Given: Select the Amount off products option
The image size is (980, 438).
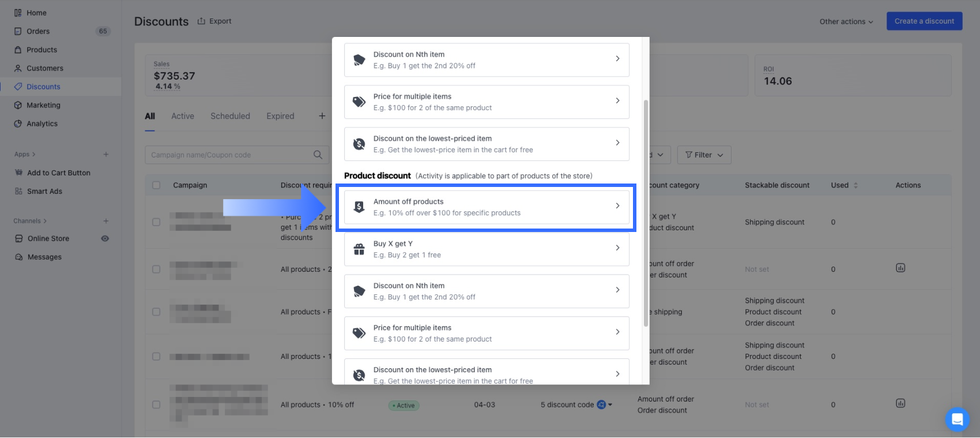Looking at the screenshot, I should click(486, 207).
